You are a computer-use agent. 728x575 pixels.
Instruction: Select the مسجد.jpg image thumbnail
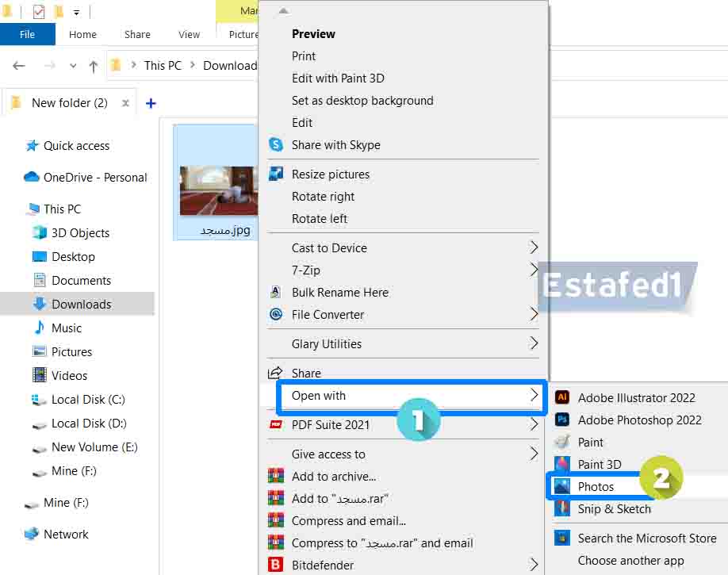click(217, 191)
